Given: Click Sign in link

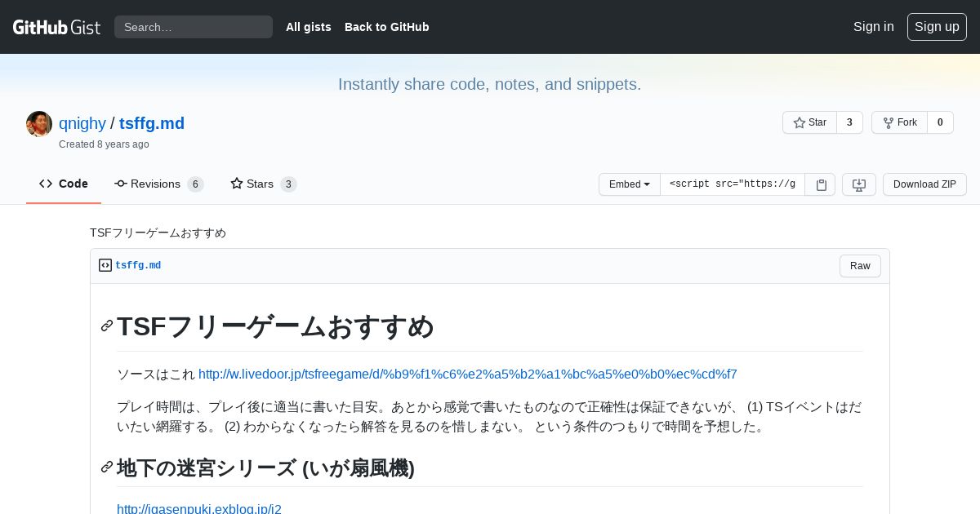Looking at the screenshot, I should 874,27.
